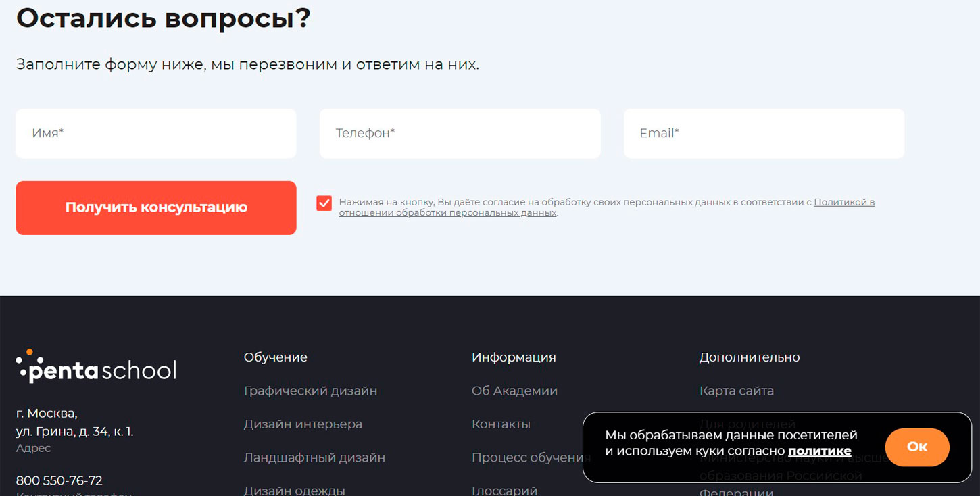Viewport: 980px width, 496px height.
Task: Click the Остались вопросы? heading
Action: pyautogui.click(x=164, y=18)
